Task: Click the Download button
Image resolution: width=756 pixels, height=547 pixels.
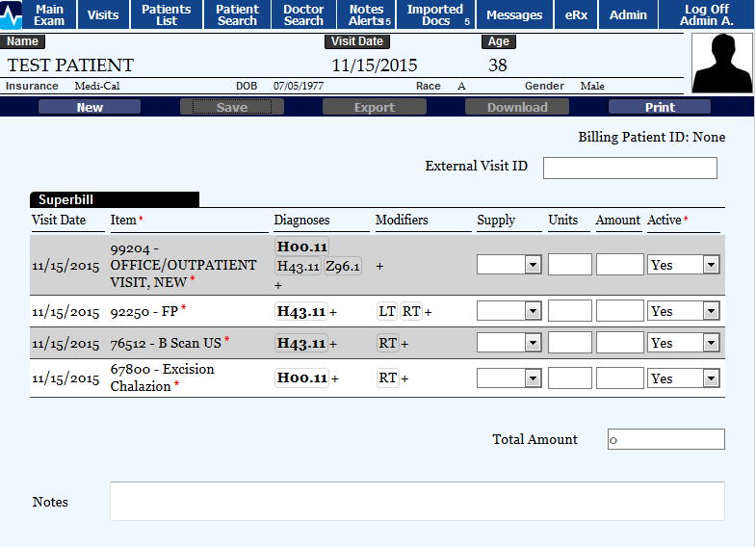Action: click(517, 107)
